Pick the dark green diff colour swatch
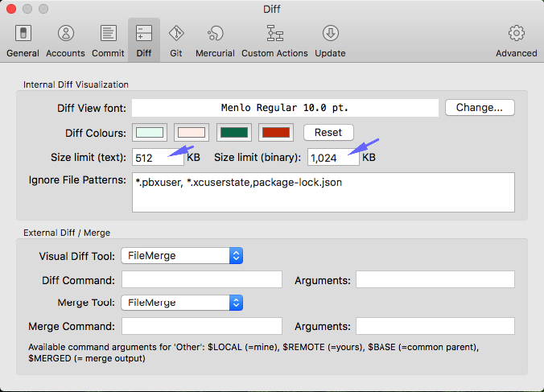 [x=234, y=133]
